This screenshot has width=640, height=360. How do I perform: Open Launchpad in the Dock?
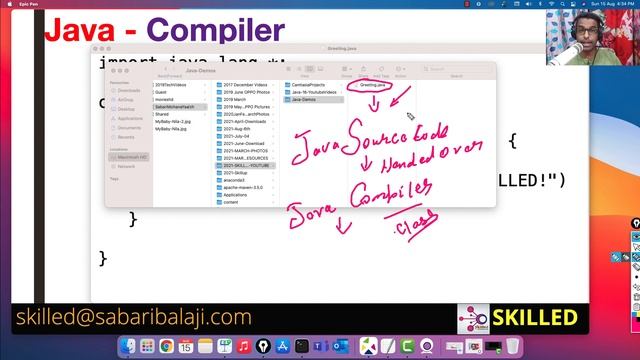click(147, 346)
